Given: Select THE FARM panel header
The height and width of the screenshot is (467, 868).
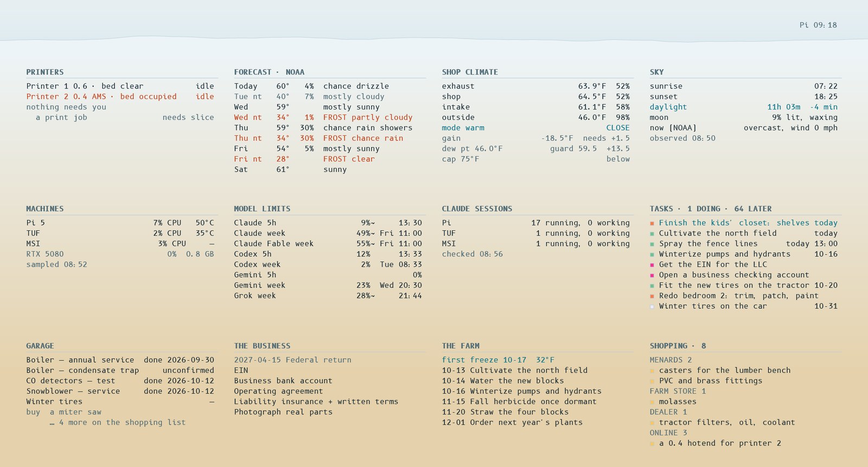Looking at the screenshot, I should coord(461,346).
